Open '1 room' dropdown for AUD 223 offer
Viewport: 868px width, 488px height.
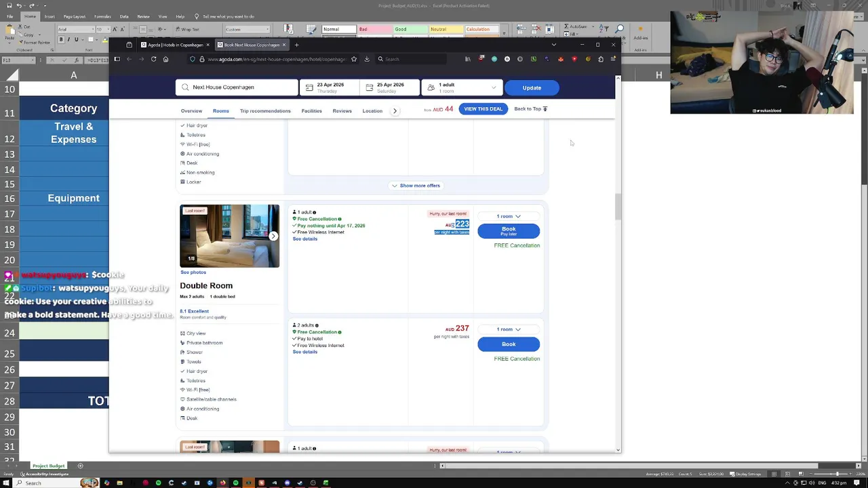pyautogui.click(x=509, y=216)
